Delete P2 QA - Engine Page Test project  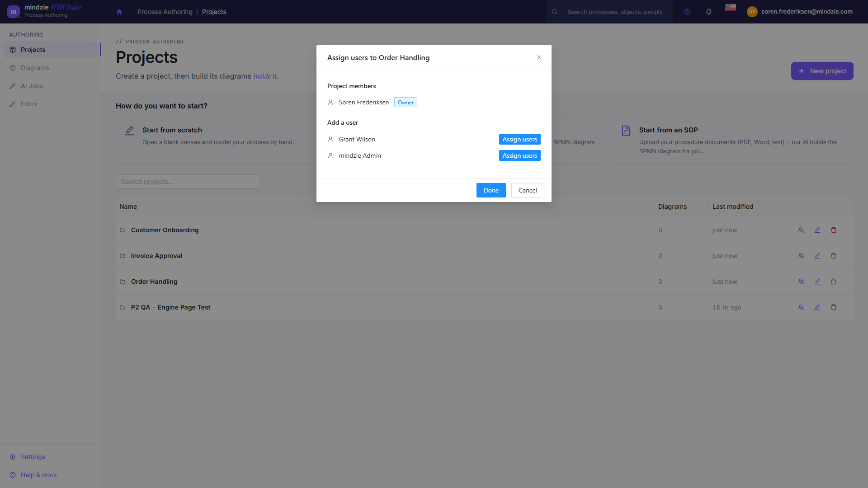point(834,308)
